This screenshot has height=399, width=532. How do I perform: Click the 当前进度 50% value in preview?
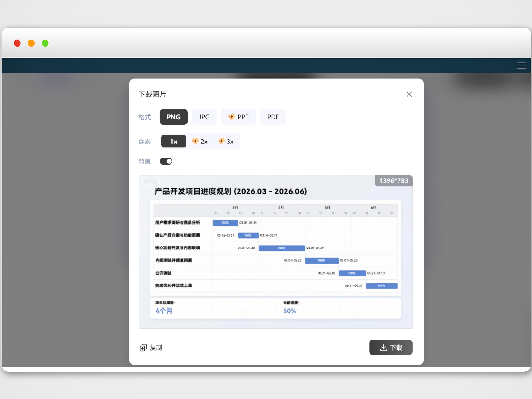tap(290, 311)
